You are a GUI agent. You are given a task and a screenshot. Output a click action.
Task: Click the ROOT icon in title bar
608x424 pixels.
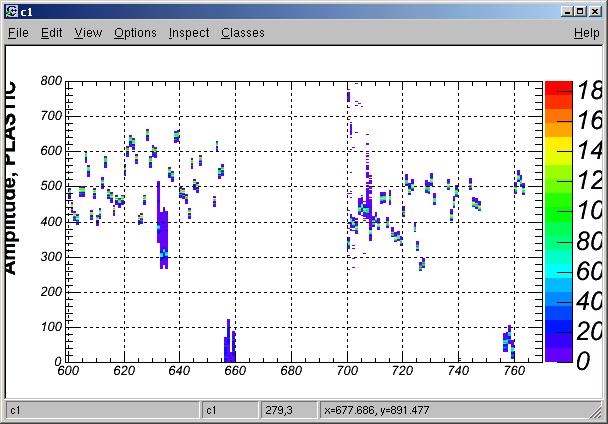[12, 12]
